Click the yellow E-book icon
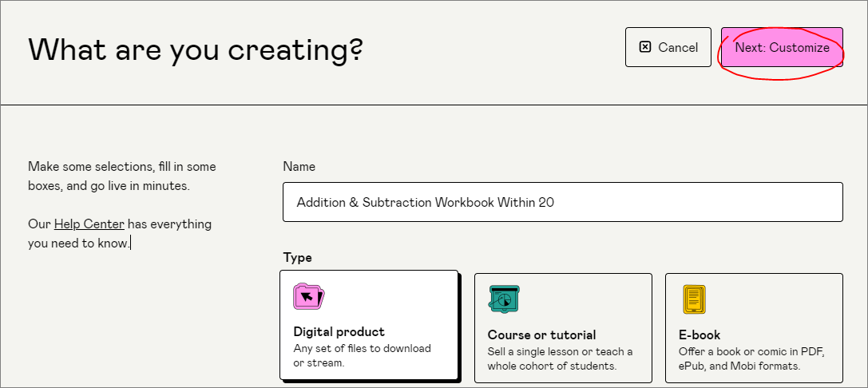The image size is (868, 388). (694, 299)
